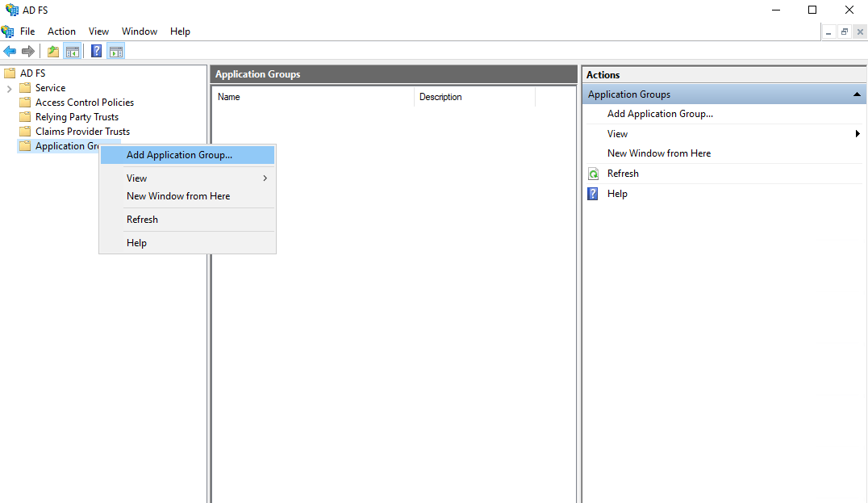Screen dimensions: 868x503
Task: Select the Application Groups tree node label
Action: [67, 145]
